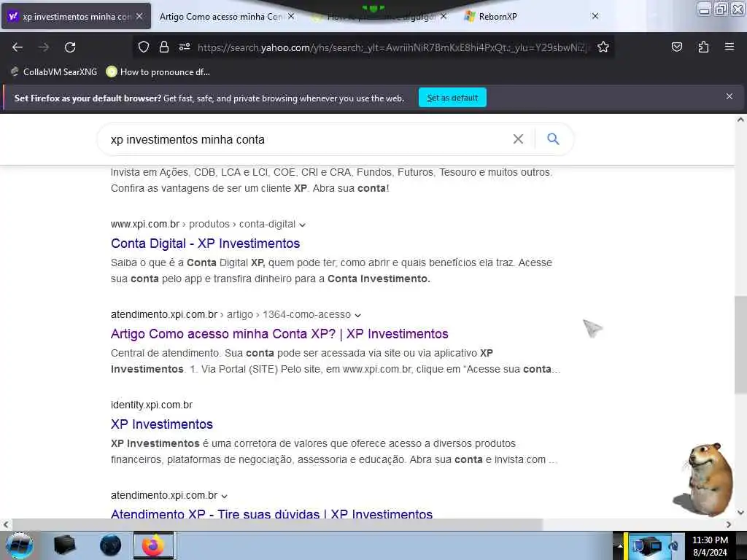The image size is (747, 560).
Task: Open 'Atendimento XP - Tire suas dúvidas' result
Action: [271, 514]
